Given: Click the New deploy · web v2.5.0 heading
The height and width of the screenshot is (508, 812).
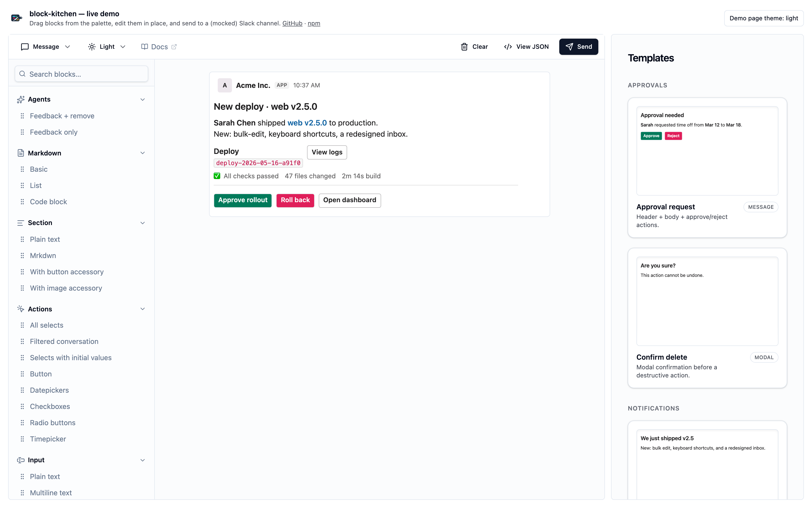Looking at the screenshot, I should [265, 106].
